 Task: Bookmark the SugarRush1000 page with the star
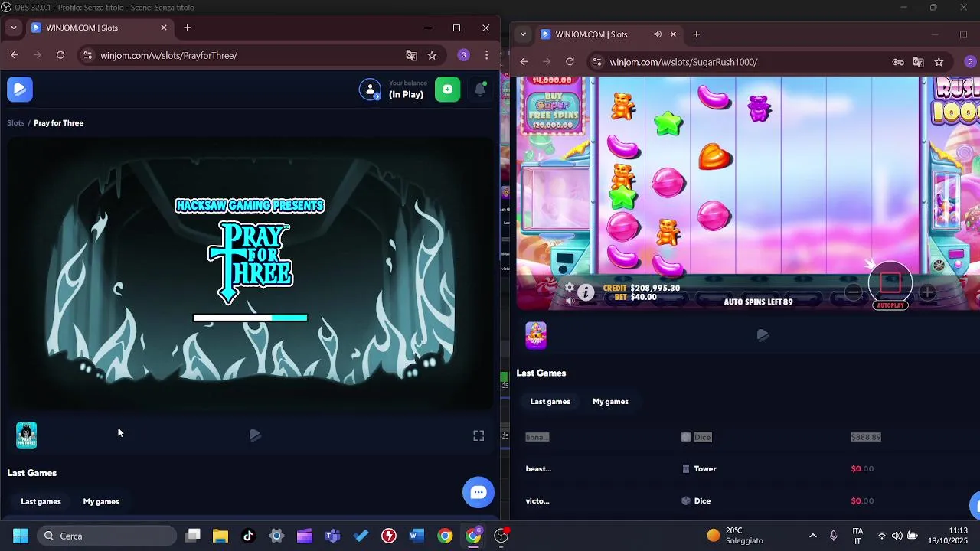(x=939, y=62)
